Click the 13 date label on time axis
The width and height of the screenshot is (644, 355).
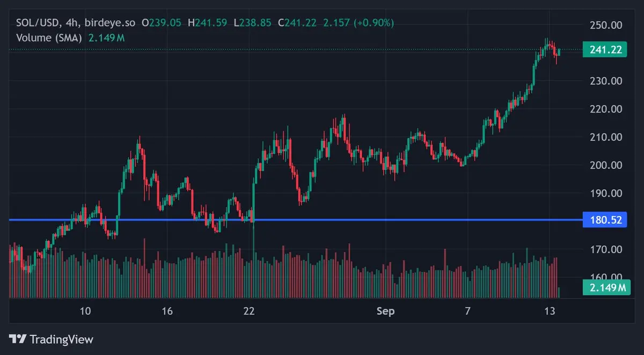[549, 311]
